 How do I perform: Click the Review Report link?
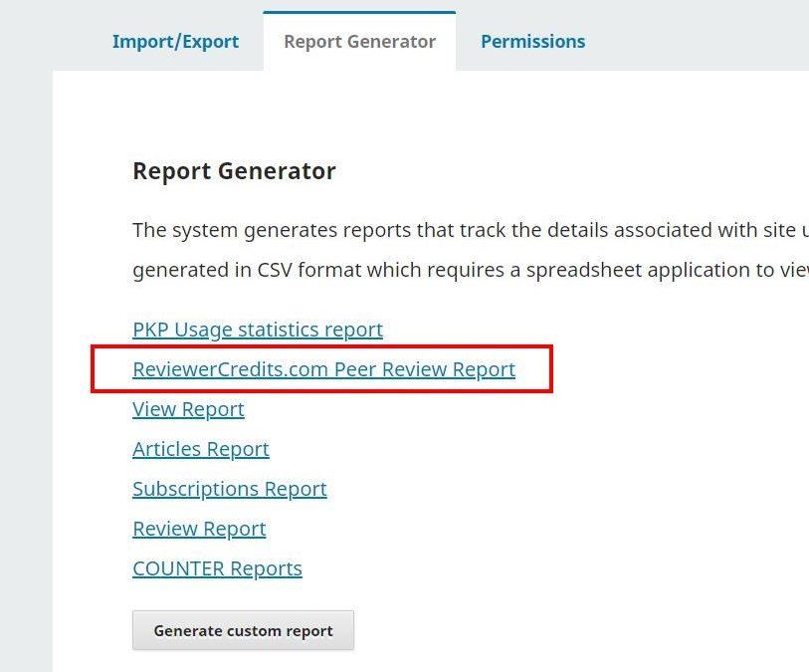(199, 529)
